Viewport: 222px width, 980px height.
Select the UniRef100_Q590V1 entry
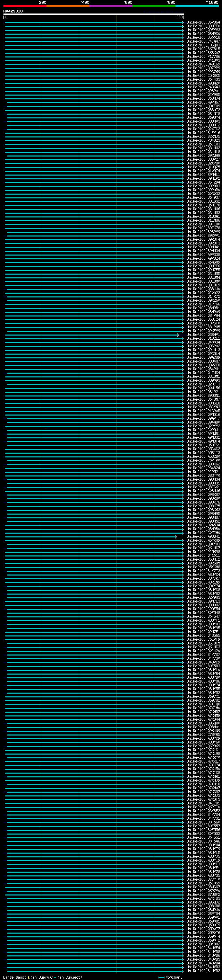pos(203,917)
